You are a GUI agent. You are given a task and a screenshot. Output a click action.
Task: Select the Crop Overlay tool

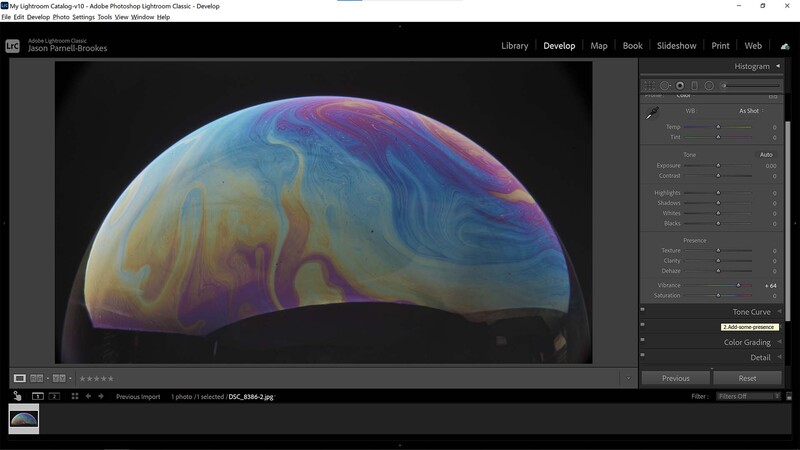tap(649, 86)
